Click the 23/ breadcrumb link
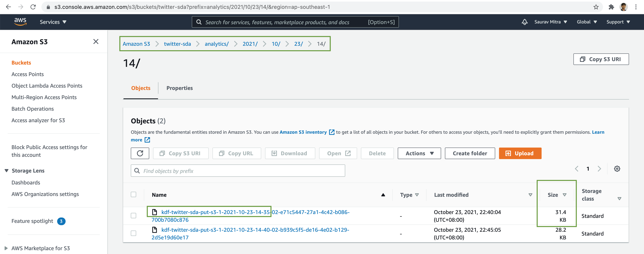644x254 pixels. pos(298,44)
